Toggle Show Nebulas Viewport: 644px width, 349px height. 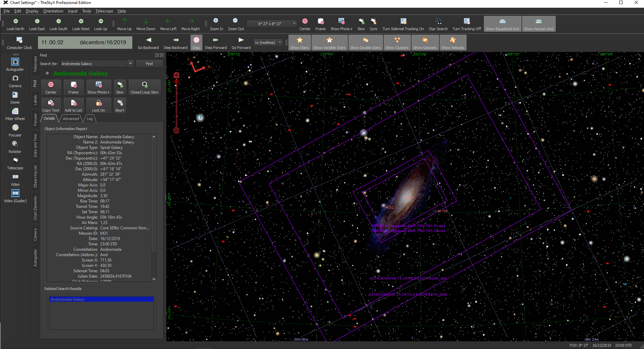(453, 43)
